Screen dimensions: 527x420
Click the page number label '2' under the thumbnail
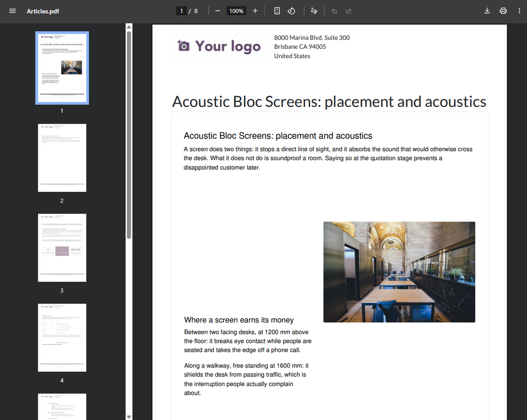click(x=62, y=200)
